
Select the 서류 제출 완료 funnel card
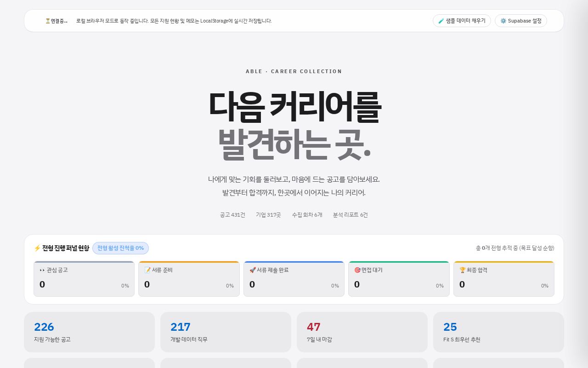click(x=294, y=279)
